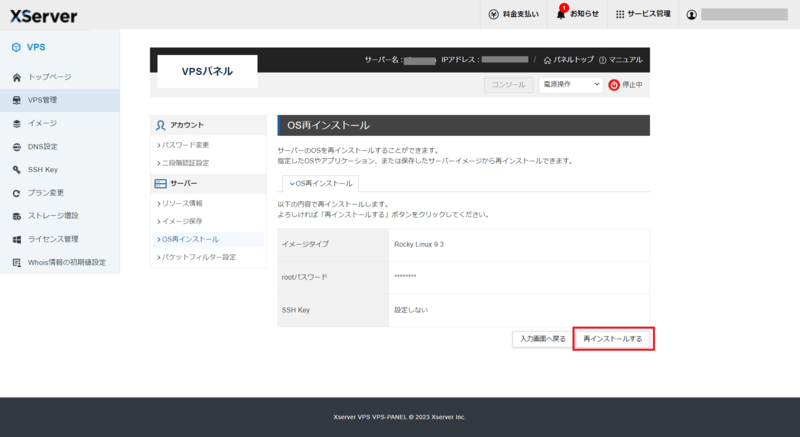Click the アカウント section header
800x437 pixels.
pyautogui.click(x=208, y=125)
